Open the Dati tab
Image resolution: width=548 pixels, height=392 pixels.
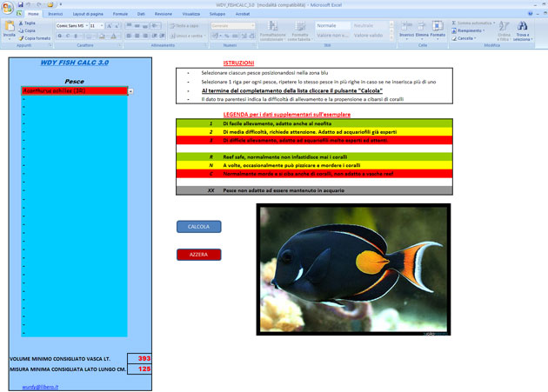click(x=141, y=14)
